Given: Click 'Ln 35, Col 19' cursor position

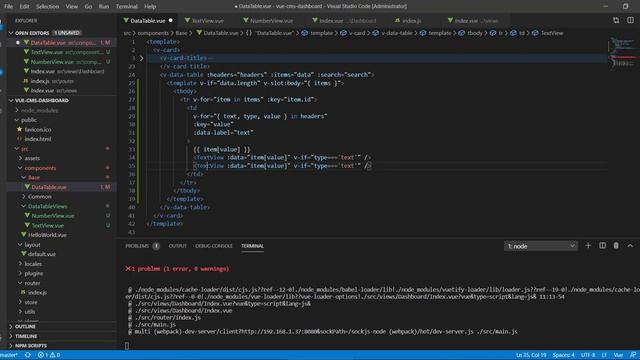Looking at the screenshot, I should coord(531,355).
